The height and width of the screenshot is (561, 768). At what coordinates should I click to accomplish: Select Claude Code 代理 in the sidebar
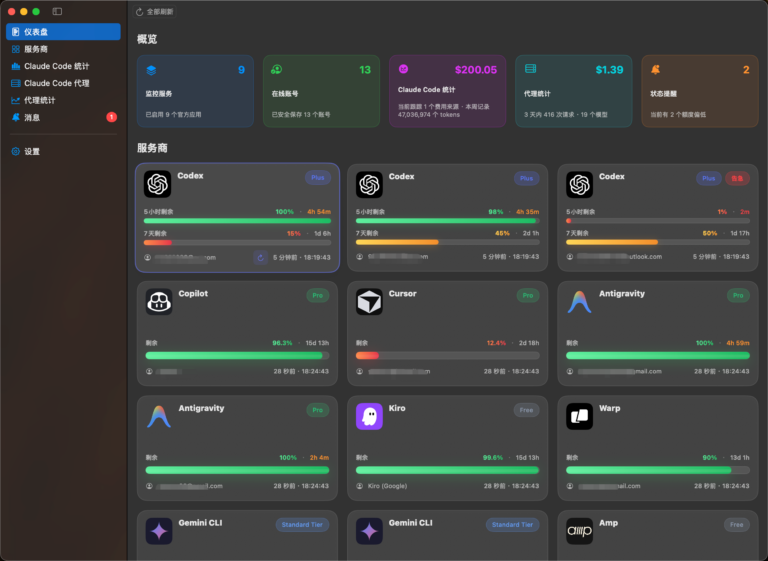(63, 83)
